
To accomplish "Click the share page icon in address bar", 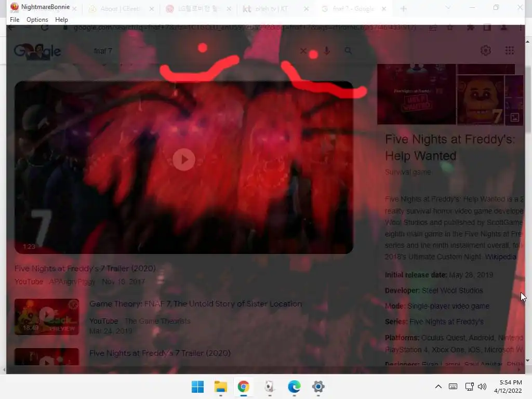I will point(433,28).
